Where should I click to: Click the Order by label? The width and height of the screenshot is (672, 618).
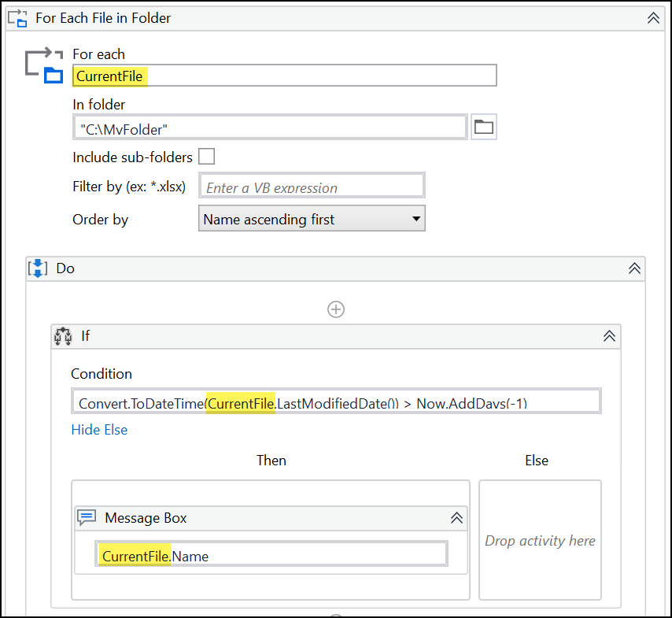(x=100, y=220)
